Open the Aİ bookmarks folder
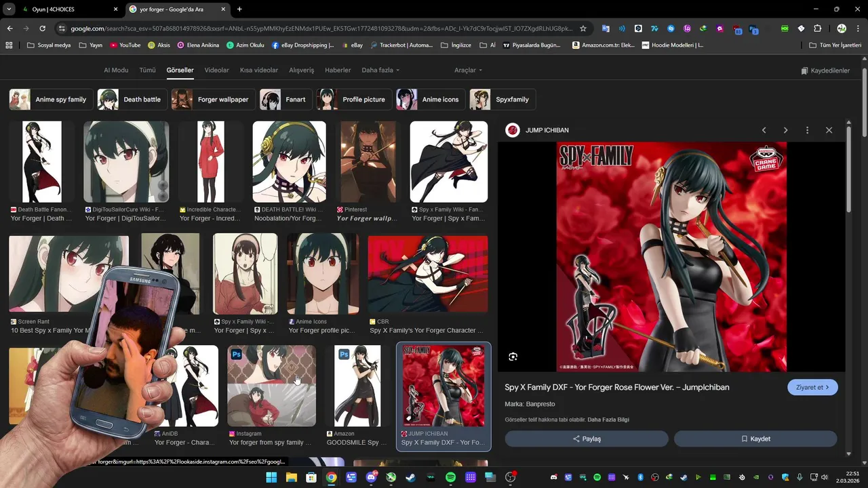The image size is (868, 488). 488,45
